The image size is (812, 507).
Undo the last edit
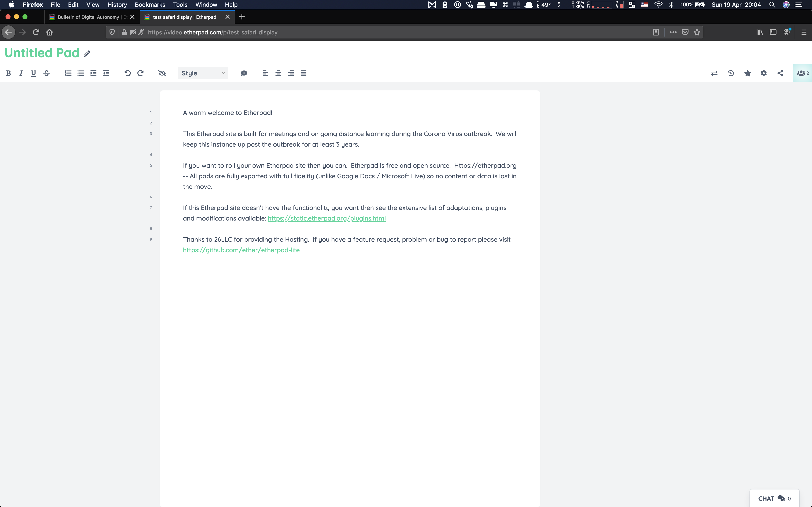[128, 73]
